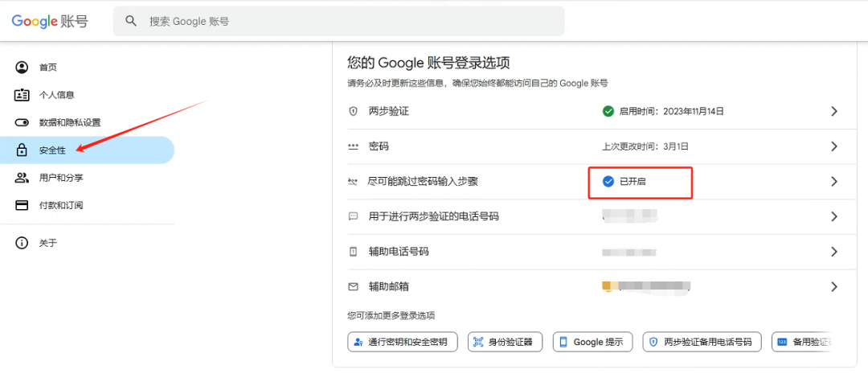
Task: Expand the 尽可能跳过密码输入步骤 row chevron
Action: click(834, 181)
